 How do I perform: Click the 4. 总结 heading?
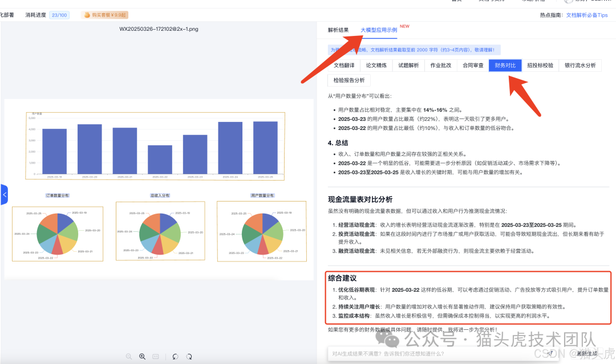(x=338, y=143)
